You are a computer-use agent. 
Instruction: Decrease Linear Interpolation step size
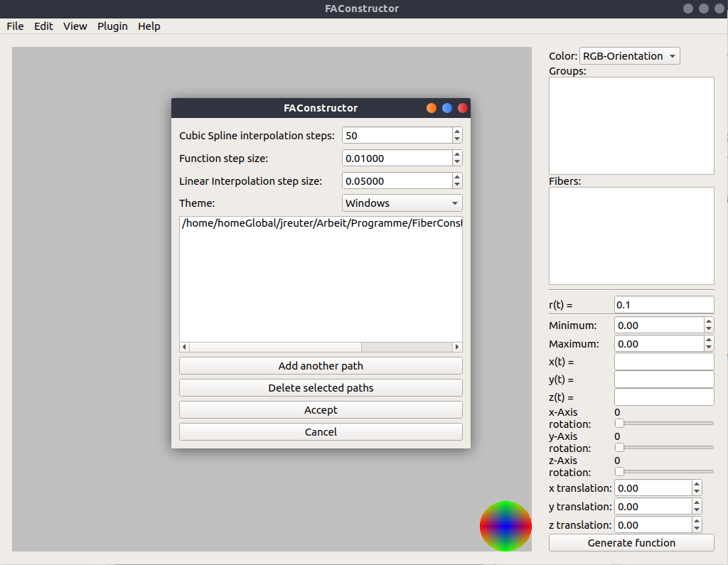(457, 185)
